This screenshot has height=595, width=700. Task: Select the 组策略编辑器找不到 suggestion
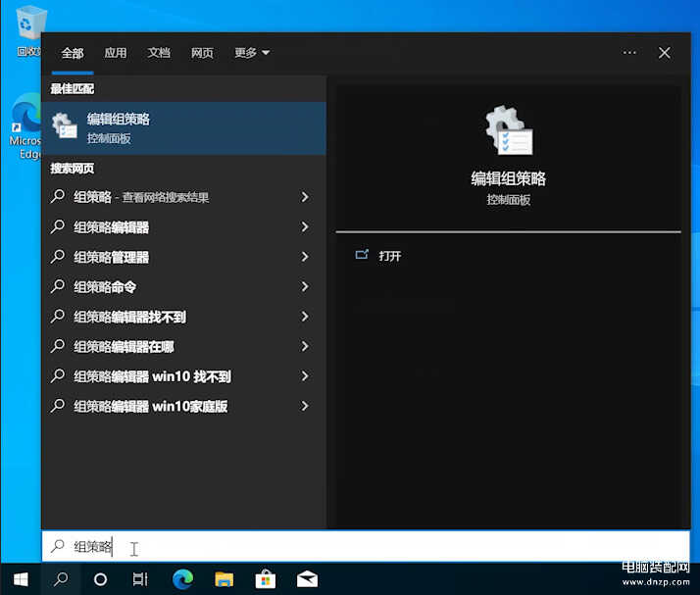(x=184, y=317)
